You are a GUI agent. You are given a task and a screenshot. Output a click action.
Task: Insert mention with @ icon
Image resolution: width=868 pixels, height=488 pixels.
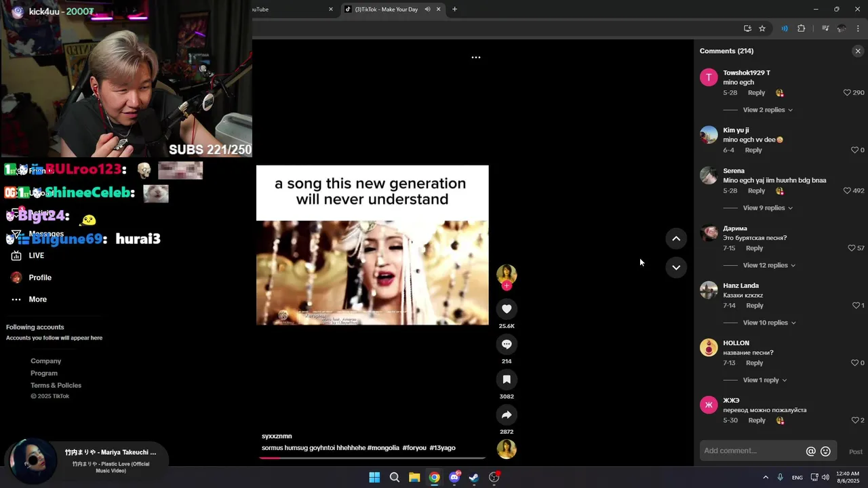[x=810, y=451]
